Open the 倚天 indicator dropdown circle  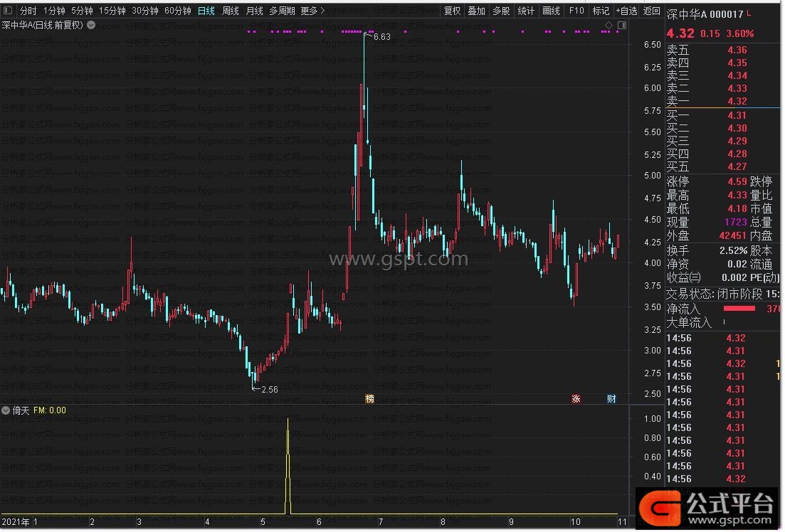pos(6,410)
